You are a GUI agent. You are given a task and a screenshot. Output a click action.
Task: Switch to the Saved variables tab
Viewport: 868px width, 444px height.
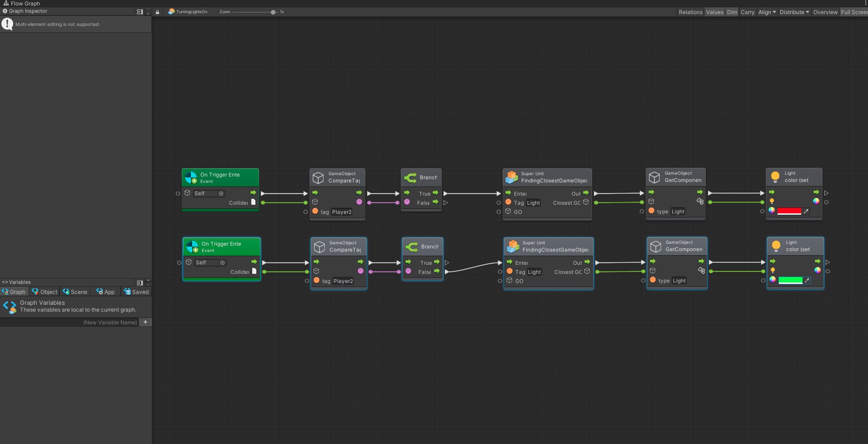click(x=136, y=292)
